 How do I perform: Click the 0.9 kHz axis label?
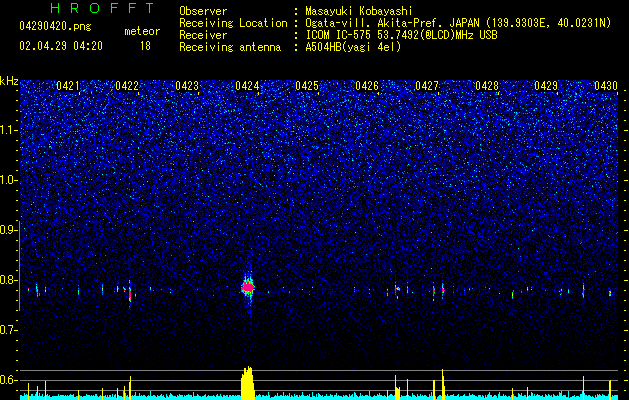[8, 230]
